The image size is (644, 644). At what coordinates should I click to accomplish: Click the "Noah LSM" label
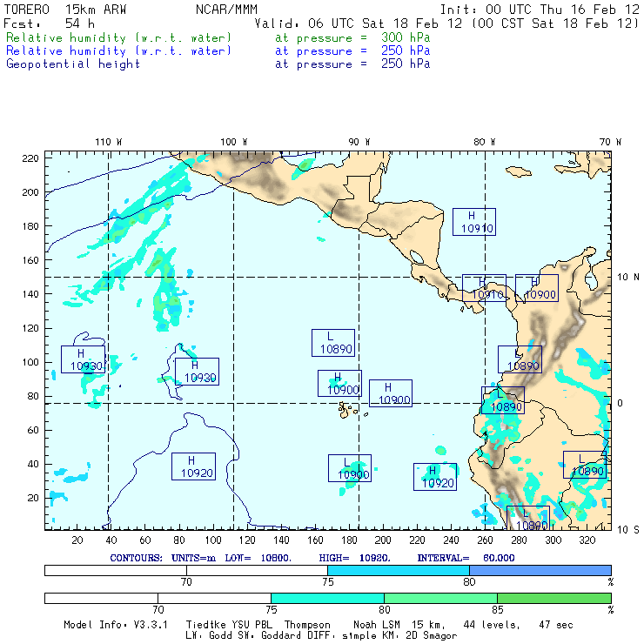(376, 625)
